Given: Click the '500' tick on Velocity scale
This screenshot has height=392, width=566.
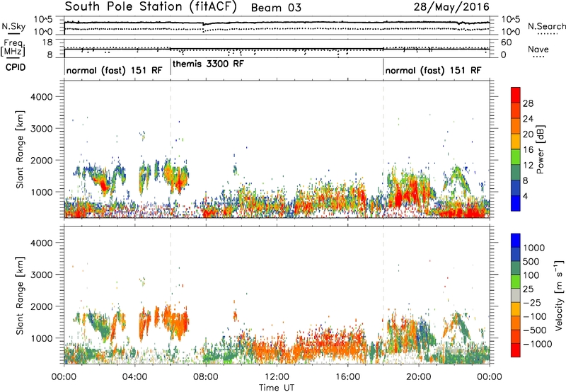Looking at the screenshot, I should point(531,262).
